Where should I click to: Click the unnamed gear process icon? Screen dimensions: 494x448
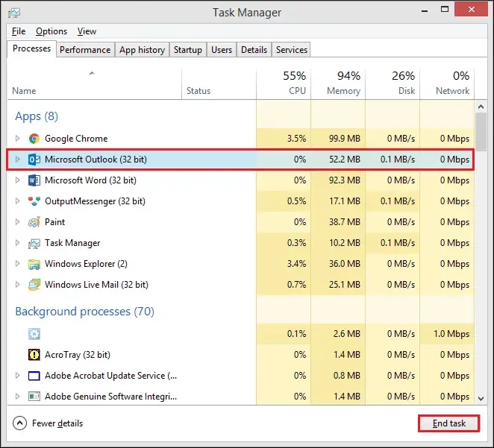[x=34, y=334]
